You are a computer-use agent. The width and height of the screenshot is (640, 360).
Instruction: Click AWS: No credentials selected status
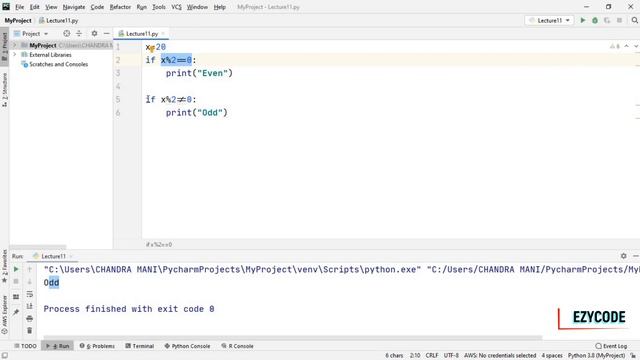[500, 356]
